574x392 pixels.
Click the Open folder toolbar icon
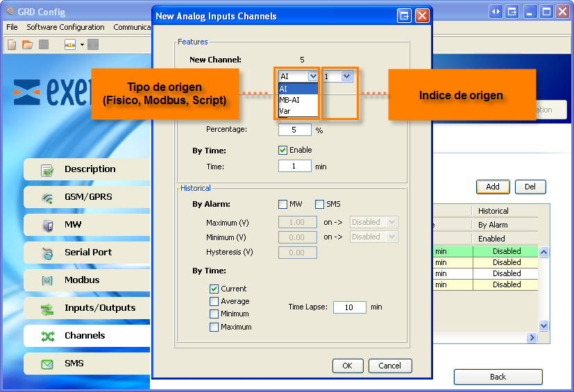pos(28,44)
